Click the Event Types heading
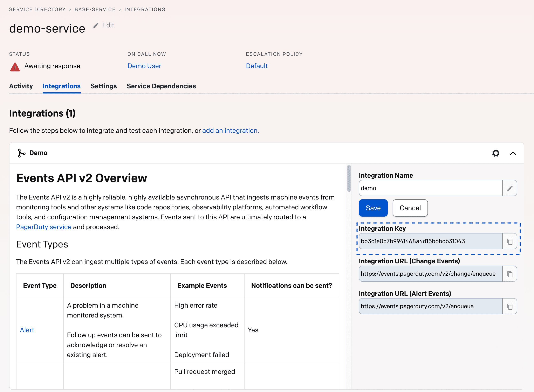Image resolution: width=534 pixels, height=392 pixels. [x=42, y=244]
